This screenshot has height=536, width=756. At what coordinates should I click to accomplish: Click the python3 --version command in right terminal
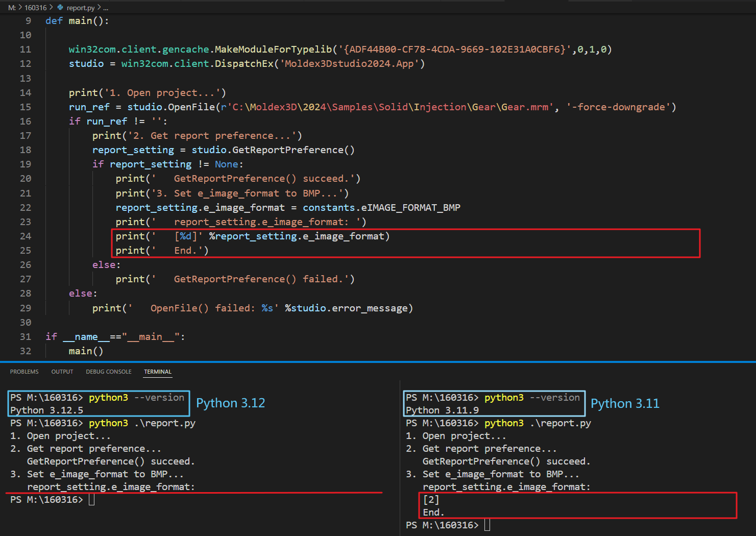[532, 397]
